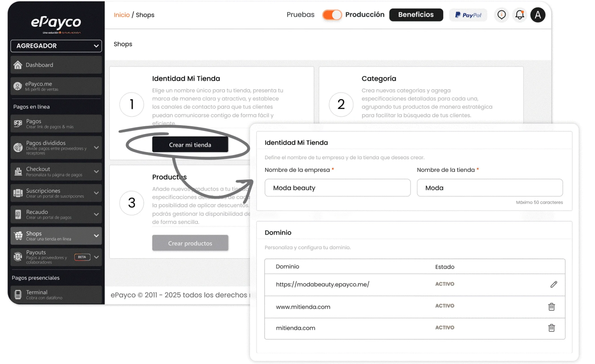
Task: Follow the Inicio breadcrumb link
Action: click(x=122, y=15)
